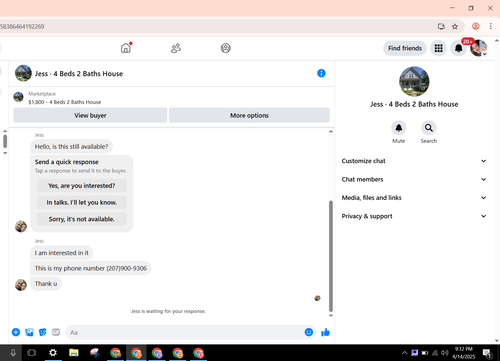
Task: Open Windows Settings gear in taskbar
Action: (x=53, y=353)
